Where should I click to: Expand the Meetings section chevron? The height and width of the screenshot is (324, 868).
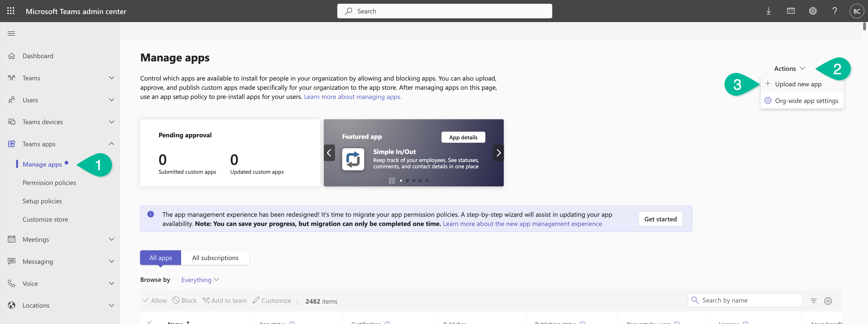click(x=112, y=239)
